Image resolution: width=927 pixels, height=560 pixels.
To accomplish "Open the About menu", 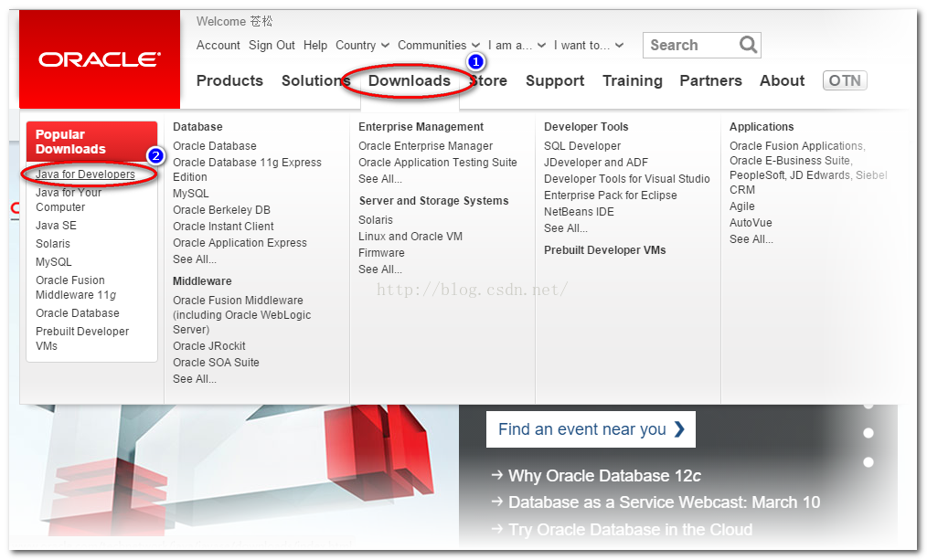I will 783,80.
